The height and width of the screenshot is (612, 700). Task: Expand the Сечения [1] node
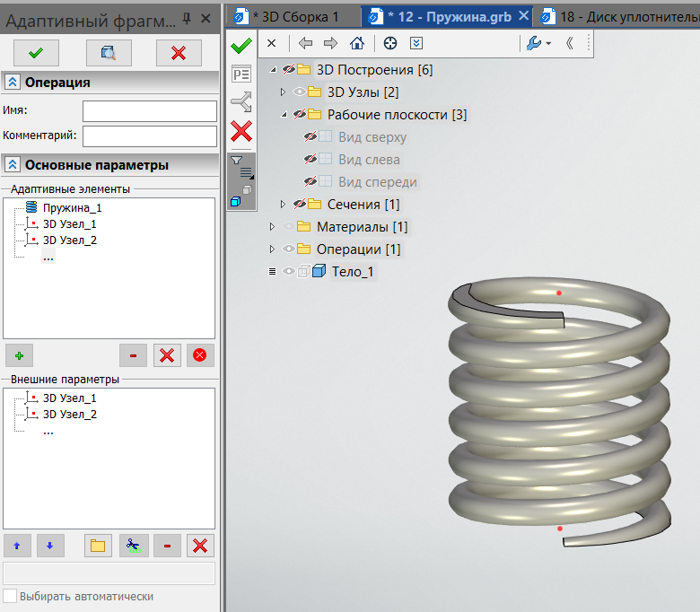[283, 204]
